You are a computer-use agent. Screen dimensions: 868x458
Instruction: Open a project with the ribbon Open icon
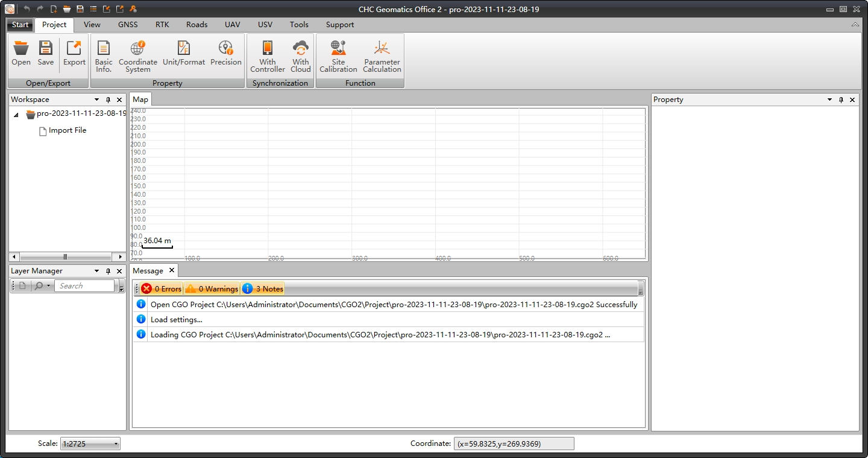click(21, 53)
